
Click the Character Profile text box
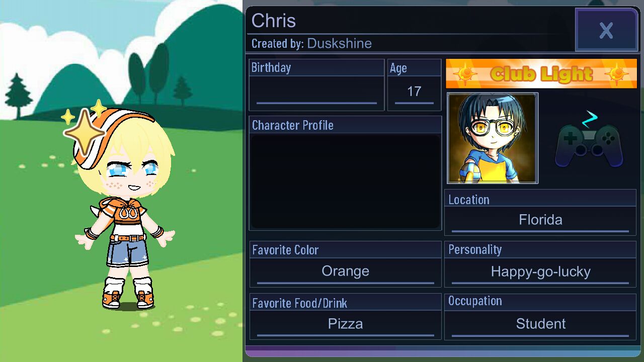[345, 182]
